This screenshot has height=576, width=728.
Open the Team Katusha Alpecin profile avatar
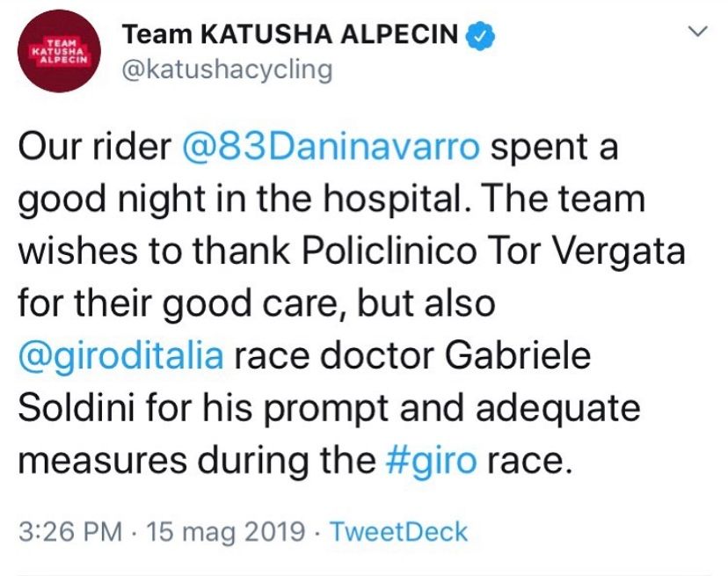[58, 52]
